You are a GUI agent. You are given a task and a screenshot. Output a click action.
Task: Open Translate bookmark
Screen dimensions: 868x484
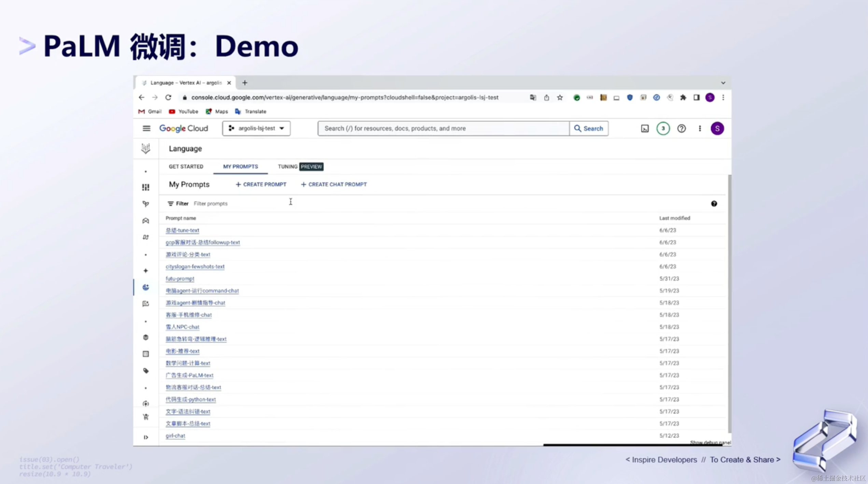[x=250, y=112]
